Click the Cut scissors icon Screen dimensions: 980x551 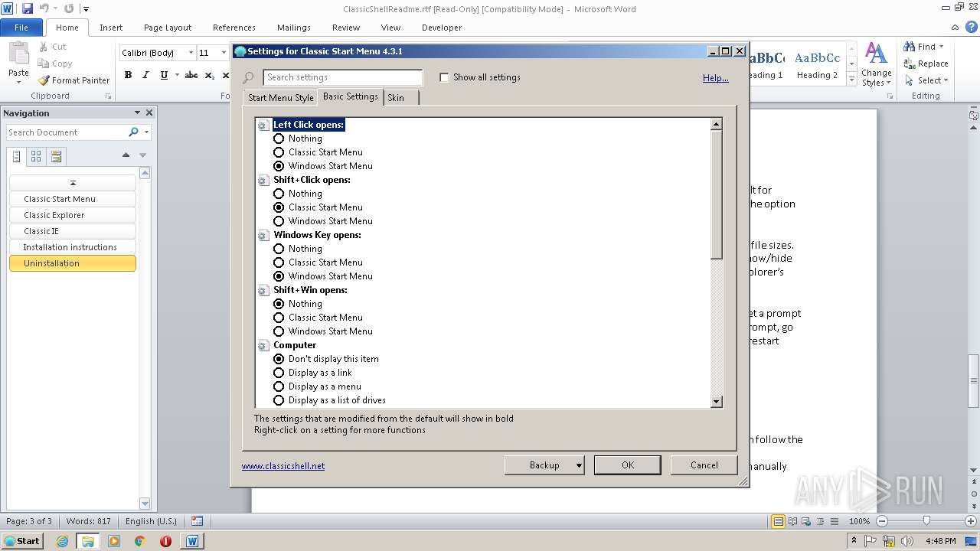tap(42, 47)
